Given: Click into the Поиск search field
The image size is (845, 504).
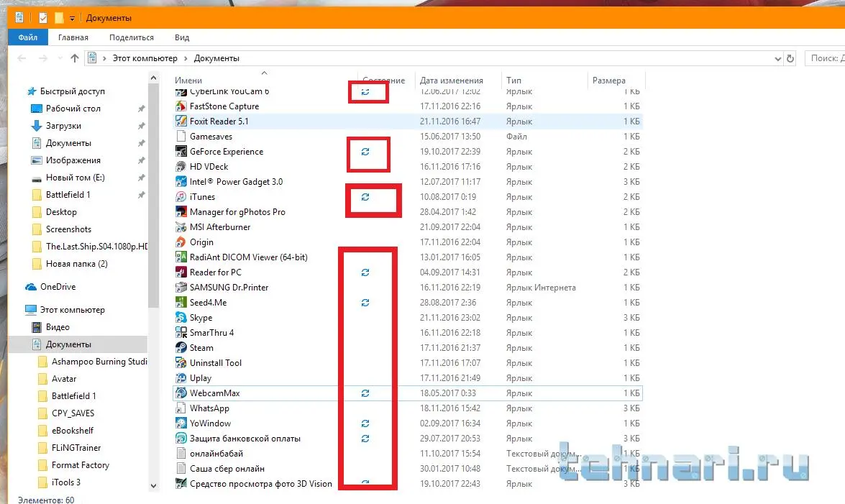Looking at the screenshot, I should 825,58.
